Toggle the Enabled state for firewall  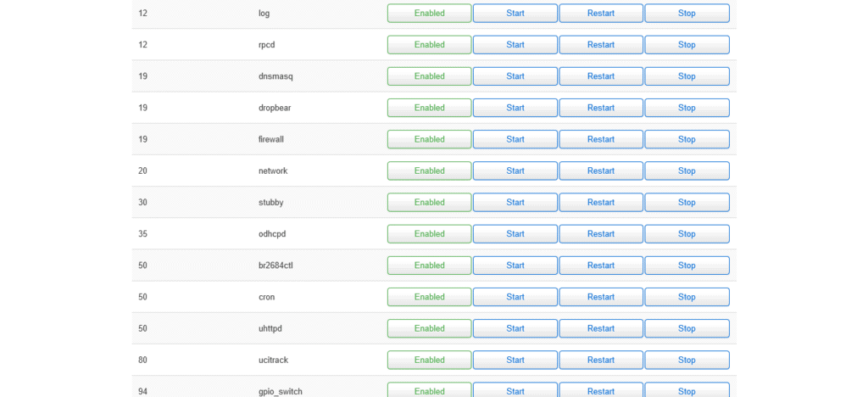coord(429,139)
